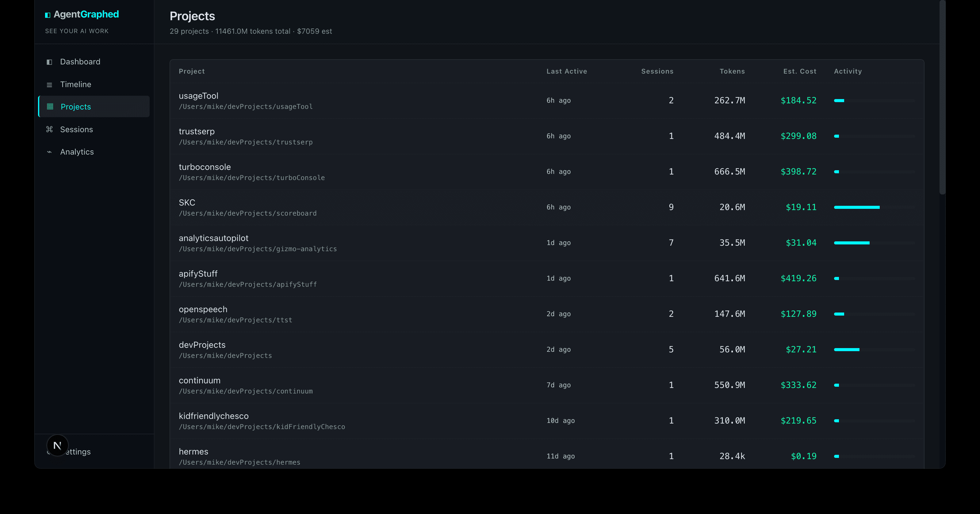The width and height of the screenshot is (980, 514).
Task: Sort by the Project column header
Action: pos(192,71)
